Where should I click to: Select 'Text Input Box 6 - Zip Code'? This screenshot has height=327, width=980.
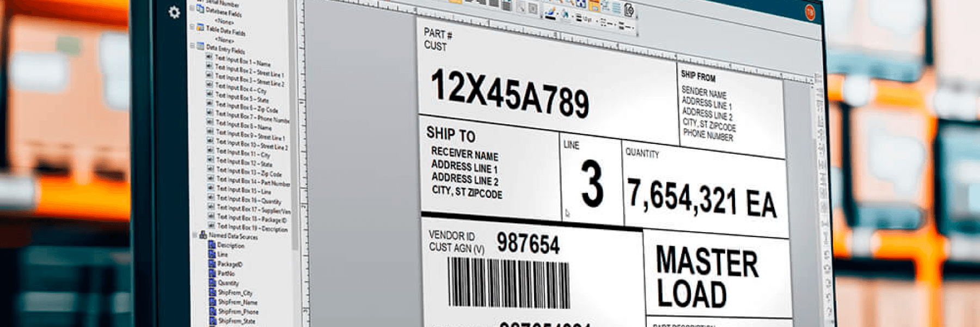click(247, 107)
